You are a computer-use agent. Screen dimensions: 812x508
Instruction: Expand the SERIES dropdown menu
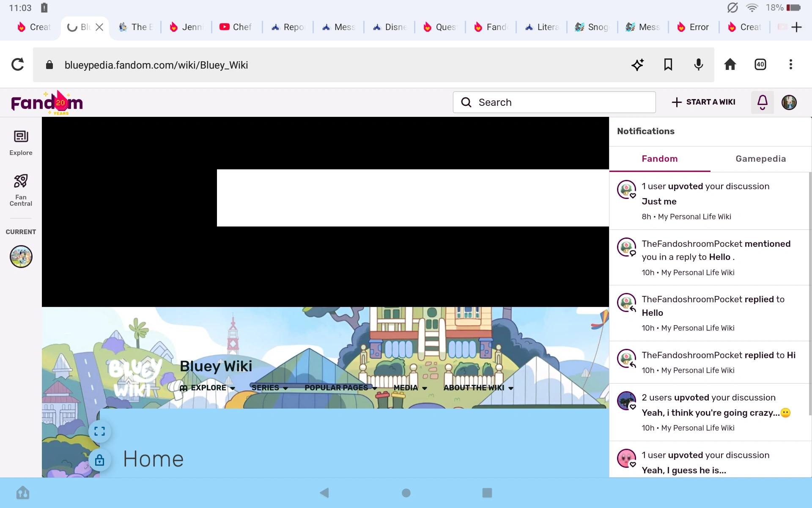[x=269, y=388]
